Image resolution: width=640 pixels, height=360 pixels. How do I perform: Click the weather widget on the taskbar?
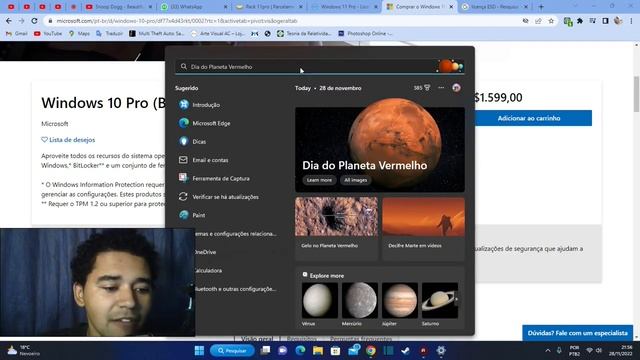(x=24, y=350)
